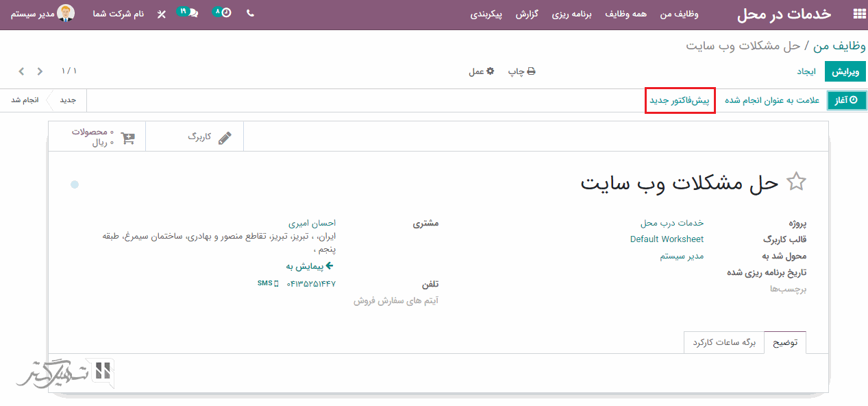
Task: Open the apps grid menu
Action: pos(858,14)
